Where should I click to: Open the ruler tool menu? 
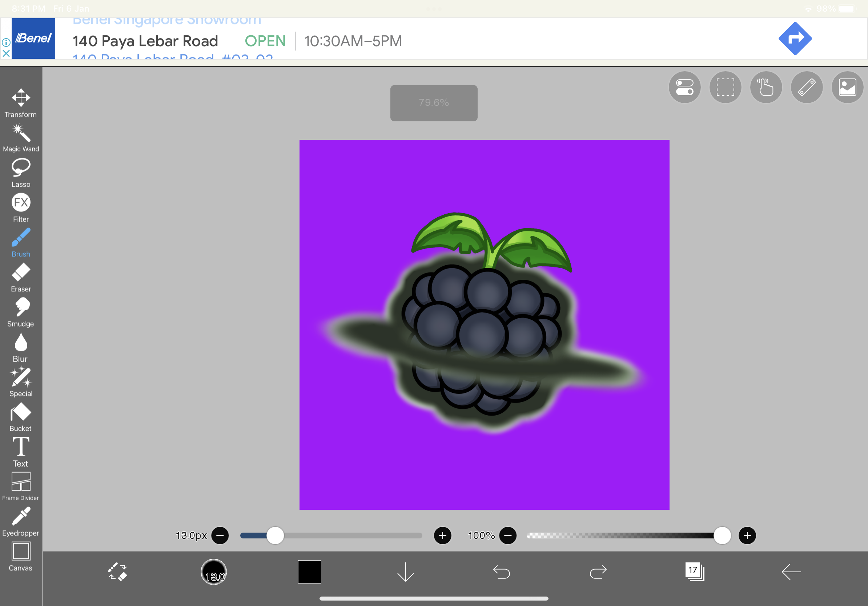(x=806, y=87)
